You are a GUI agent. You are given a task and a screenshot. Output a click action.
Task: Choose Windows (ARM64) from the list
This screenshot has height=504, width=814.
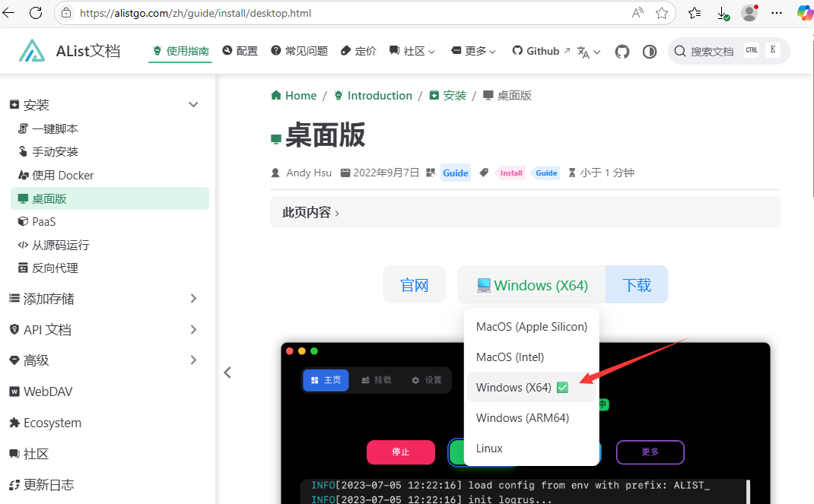pyautogui.click(x=532, y=418)
